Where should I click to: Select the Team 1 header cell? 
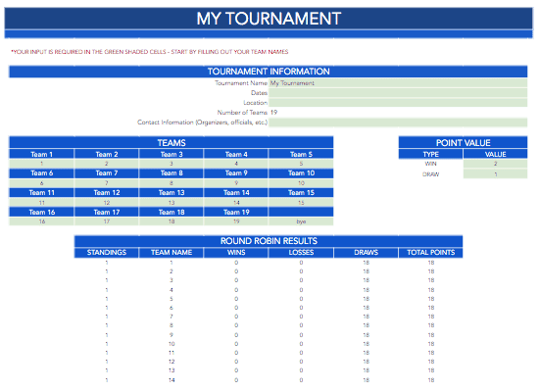click(41, 154)
